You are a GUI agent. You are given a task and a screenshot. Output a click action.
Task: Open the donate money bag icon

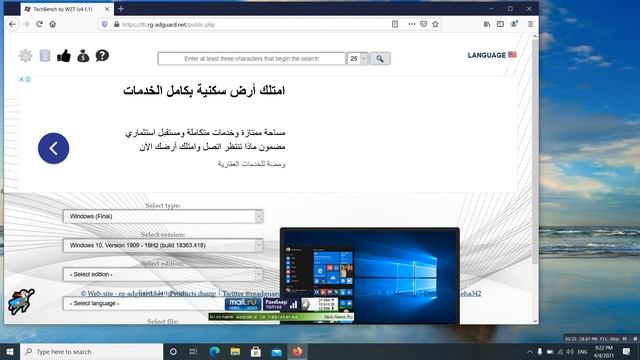83,56
